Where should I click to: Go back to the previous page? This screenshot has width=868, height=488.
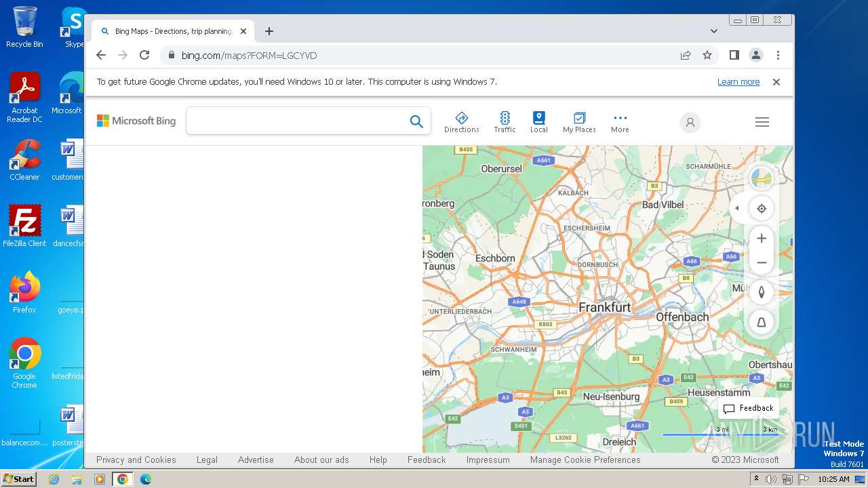click(x=101, y=56)
